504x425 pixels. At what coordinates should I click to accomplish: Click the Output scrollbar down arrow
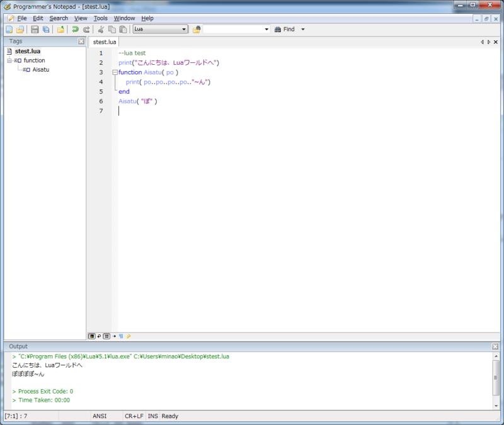[x=496, y=405]
